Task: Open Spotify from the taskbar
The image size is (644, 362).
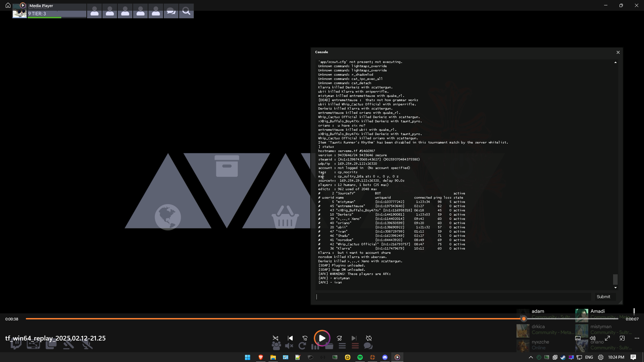Action: (x=360, y=357)
